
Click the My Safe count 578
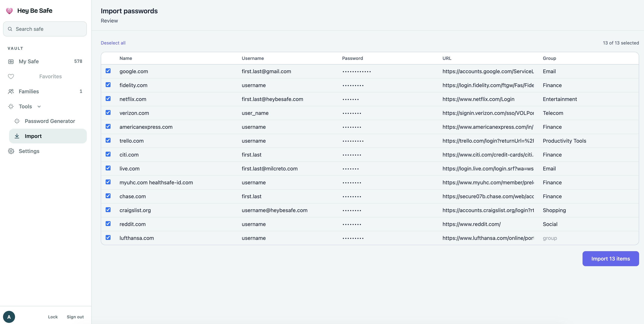click(78, 61)
